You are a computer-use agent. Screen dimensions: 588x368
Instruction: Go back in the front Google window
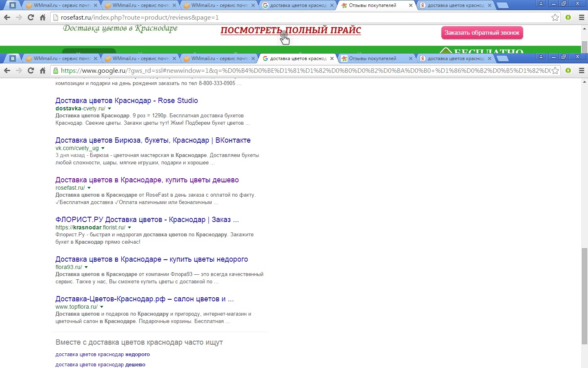pos(7,71)
